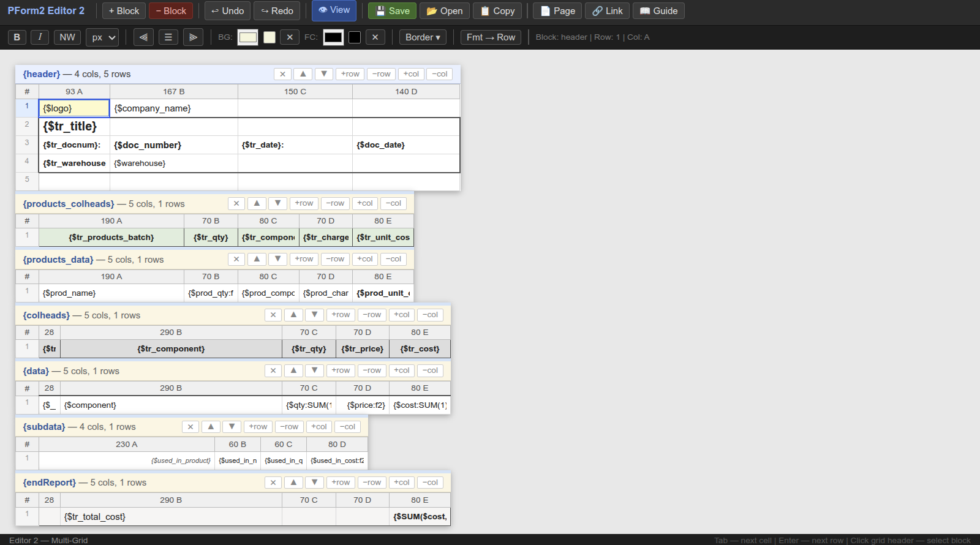
Task: Apply the black font color preset swatch
Action: [355, 37]
